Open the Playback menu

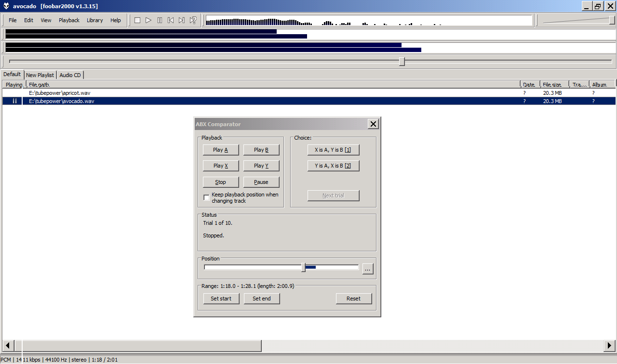(69, 20)
